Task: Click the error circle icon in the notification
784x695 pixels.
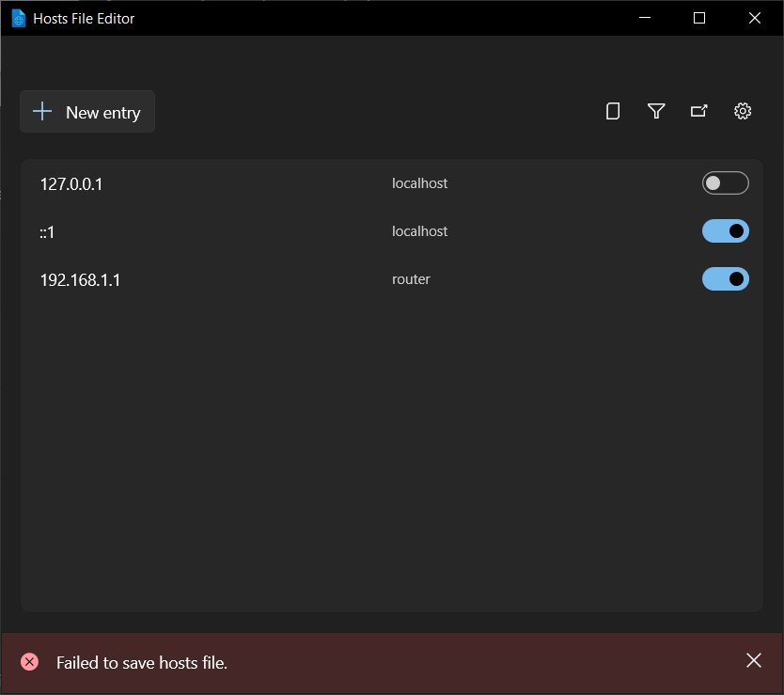Action: click(x=28, y=661)
